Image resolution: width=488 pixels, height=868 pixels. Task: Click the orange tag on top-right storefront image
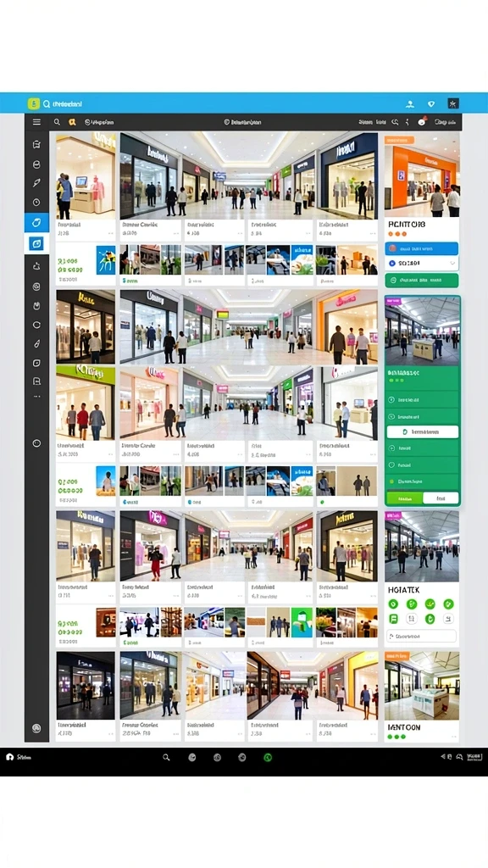[x=400, y=141]
